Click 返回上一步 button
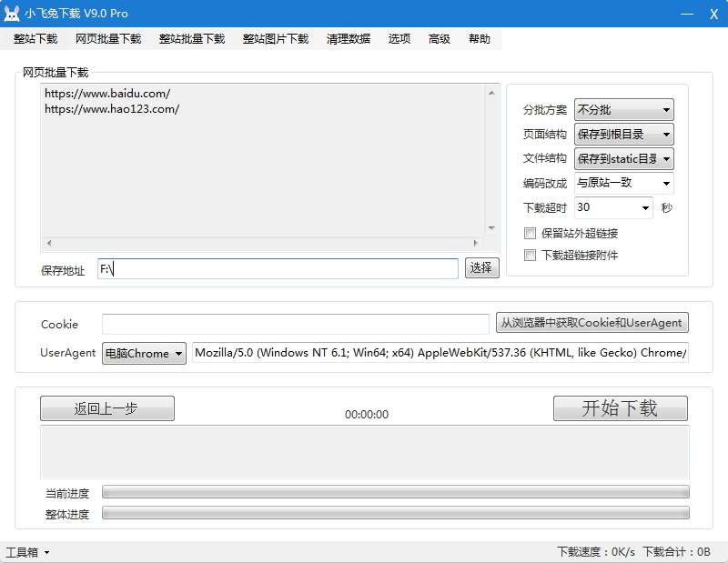The height and width of the screenshot is (563, 728). pos(106,408)
